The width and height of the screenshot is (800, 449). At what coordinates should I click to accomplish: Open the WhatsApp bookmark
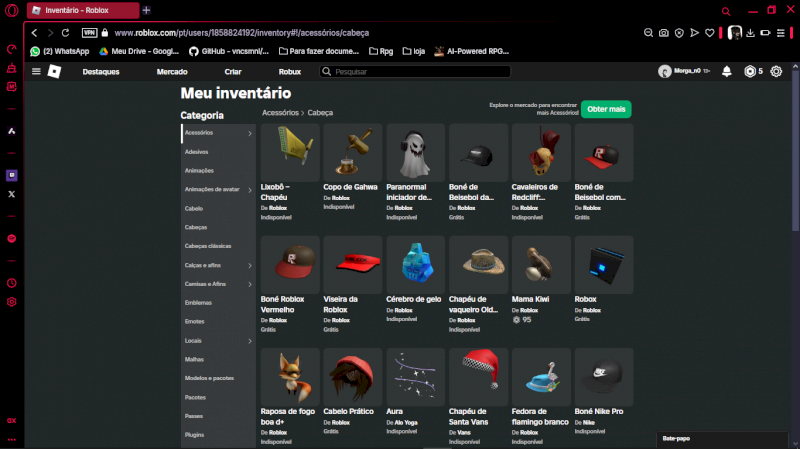60,51
